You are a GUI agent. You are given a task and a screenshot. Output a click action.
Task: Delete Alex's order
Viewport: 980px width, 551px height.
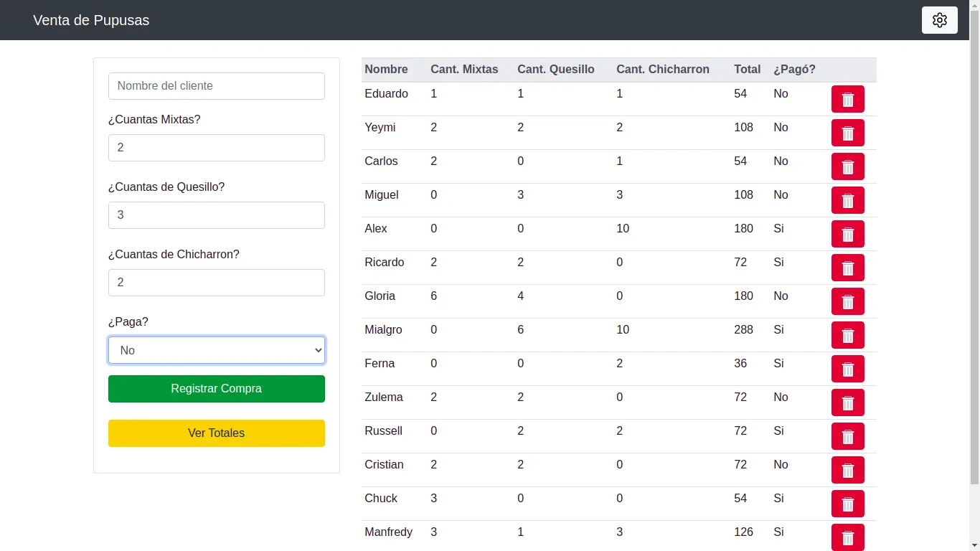tap(847, 234)
